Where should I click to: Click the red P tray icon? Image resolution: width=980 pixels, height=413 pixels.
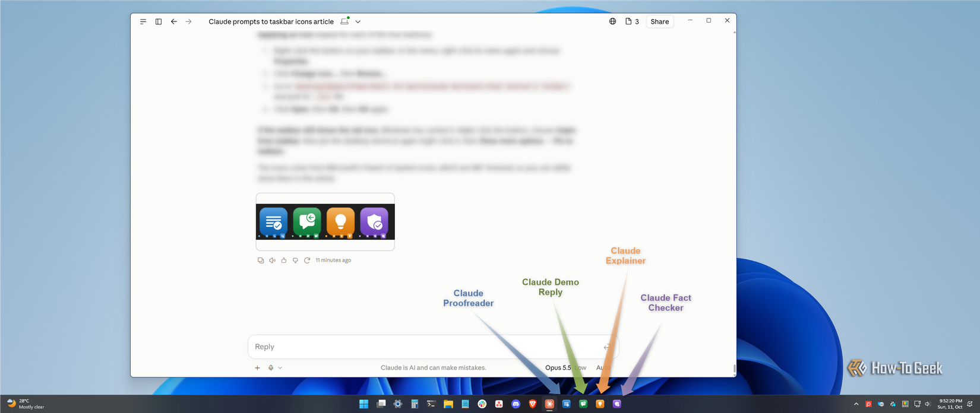[868, 404]
